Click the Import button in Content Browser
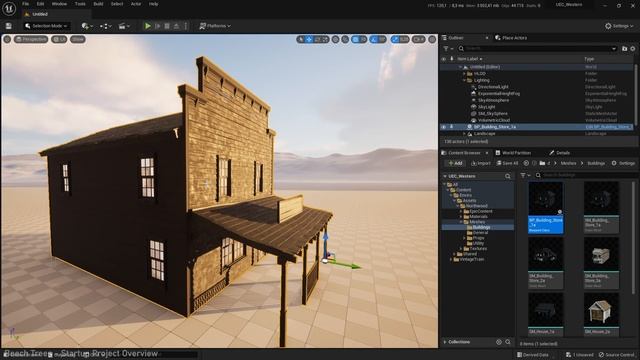Viewport: 640px width, 360px height. click(480, 163)
